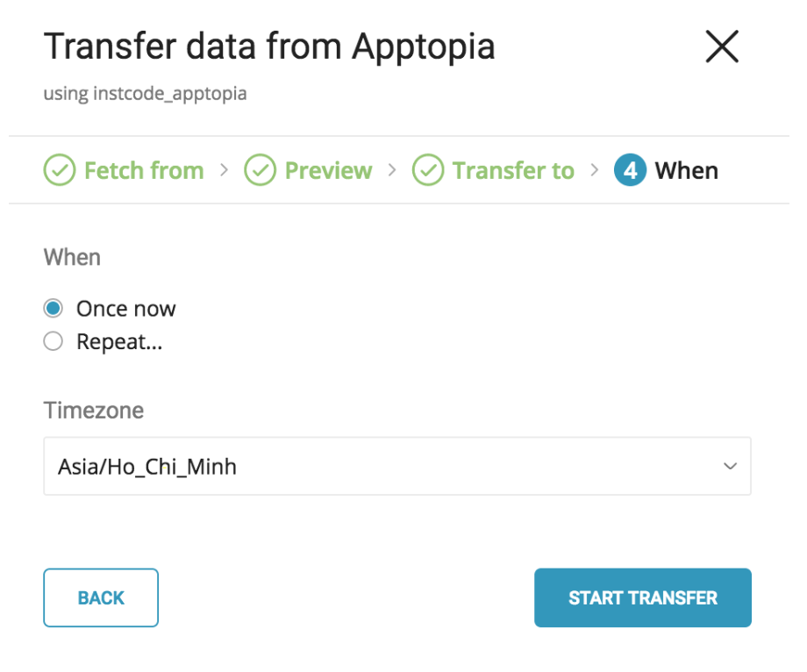This screenshot has height=672, width=807.
Task: Click the Repeat... option label text
Action: (119, 341)
